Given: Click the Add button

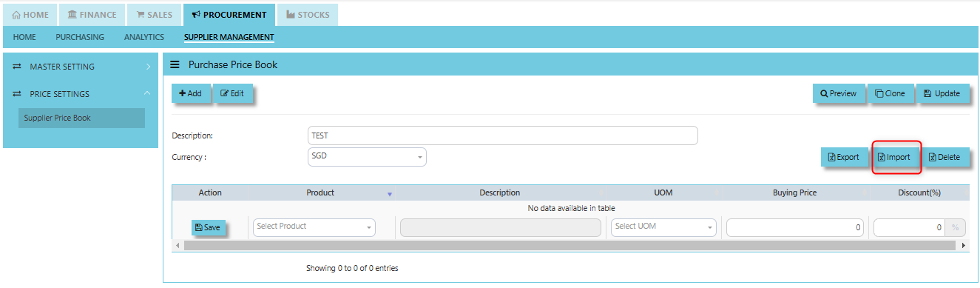Looking at the screenshot, I should click(x=191, y=94).
